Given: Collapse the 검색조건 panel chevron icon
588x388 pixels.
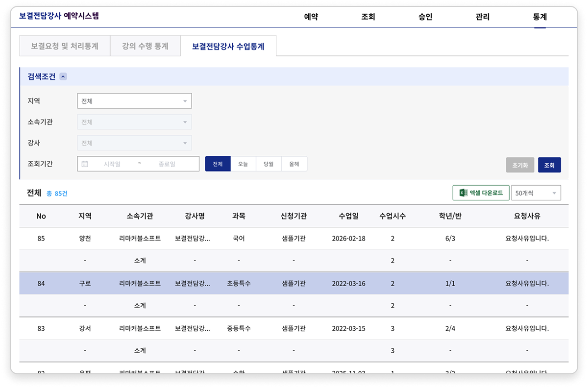Looking at the screenshot, I should [x=63, y=76].
